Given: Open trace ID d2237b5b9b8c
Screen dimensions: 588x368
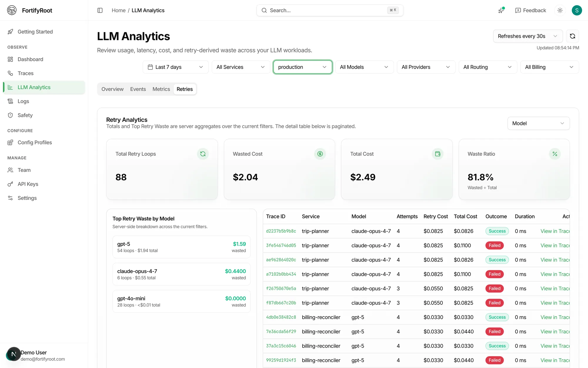Looking at the screenshot, I should (281, 231).
